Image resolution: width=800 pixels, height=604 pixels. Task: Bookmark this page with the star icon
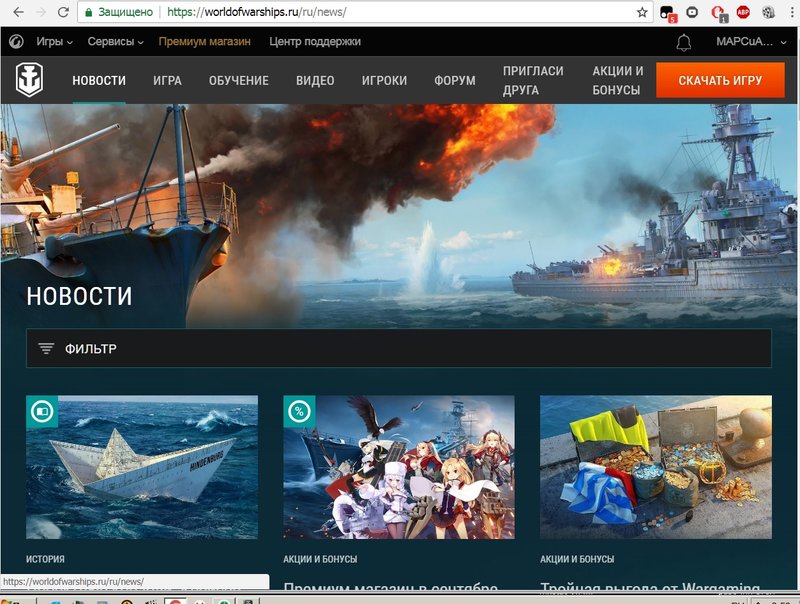tap(642, 12)
